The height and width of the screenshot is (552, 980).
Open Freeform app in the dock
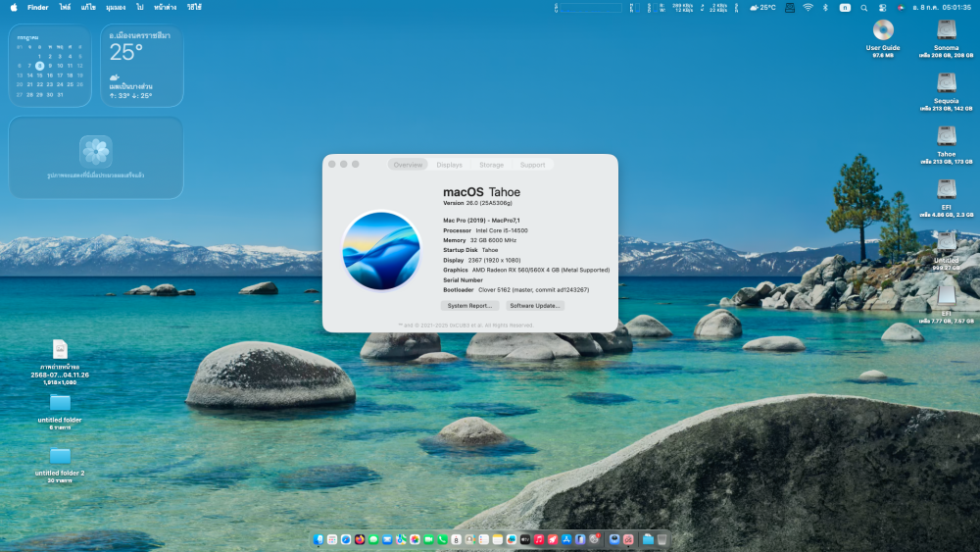(x=512, y=539)
